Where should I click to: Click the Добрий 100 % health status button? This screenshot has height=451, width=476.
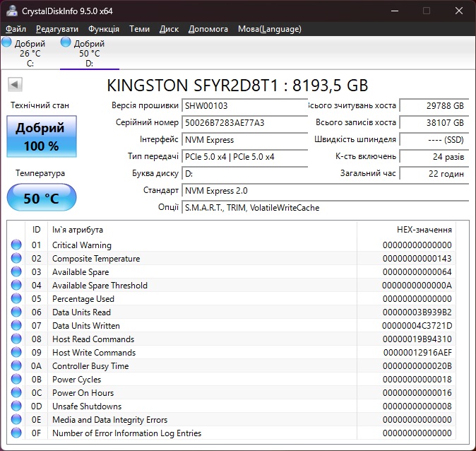42,136
